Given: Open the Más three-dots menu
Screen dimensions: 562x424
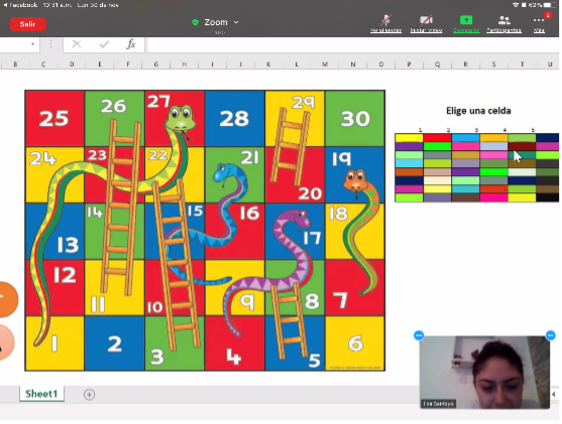Looking at the screenshot, I should 539,20.
